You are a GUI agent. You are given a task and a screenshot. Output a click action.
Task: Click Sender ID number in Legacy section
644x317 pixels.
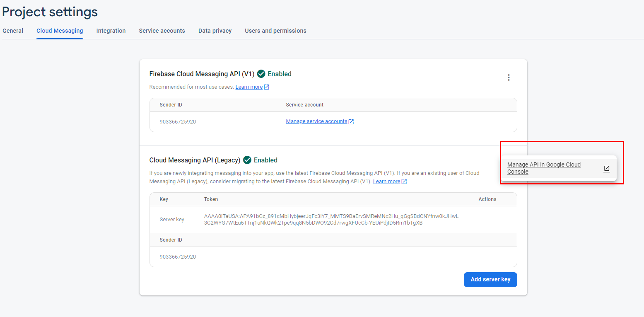[x=178, y=257]
